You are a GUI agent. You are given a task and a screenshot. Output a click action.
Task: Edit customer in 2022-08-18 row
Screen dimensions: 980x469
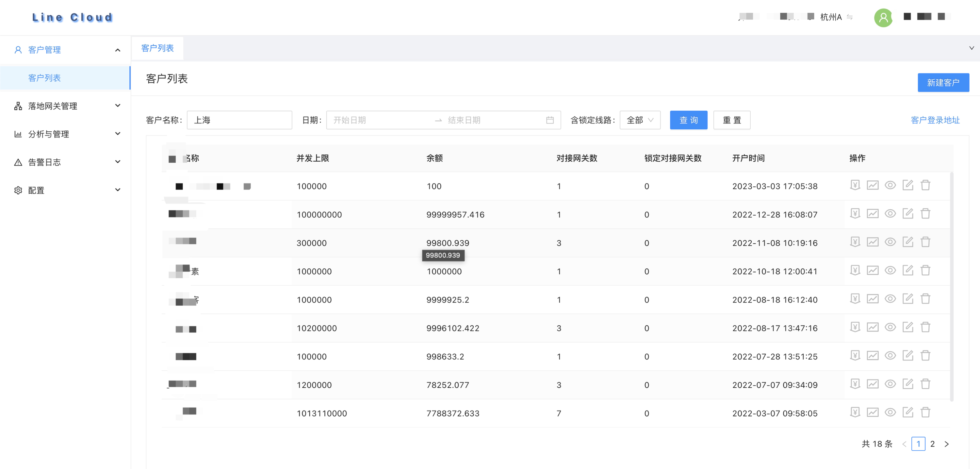pos(908,299)
